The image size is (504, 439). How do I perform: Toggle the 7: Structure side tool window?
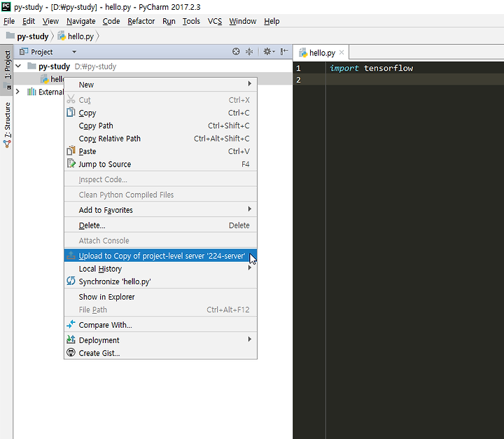(x=7, y=125)
